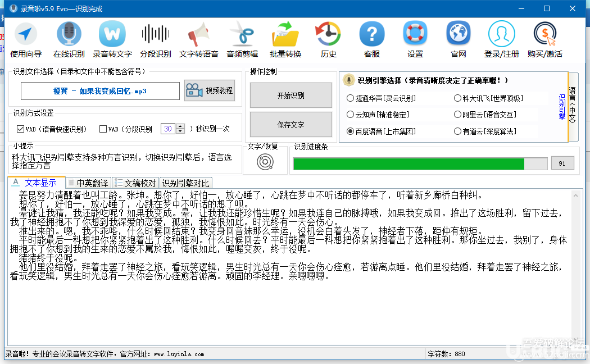Switch to 中英翻译 tab

click(88, 183)
